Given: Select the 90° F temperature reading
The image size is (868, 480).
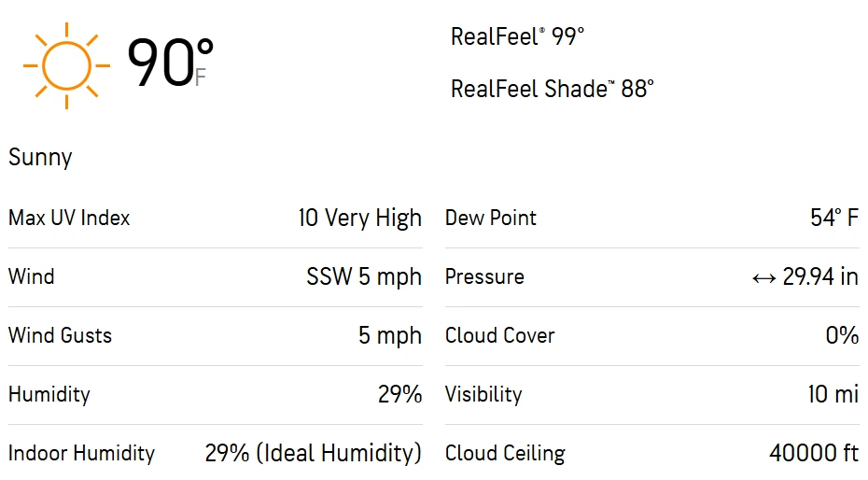Looking at the screenshot, I should coord(170,63).
